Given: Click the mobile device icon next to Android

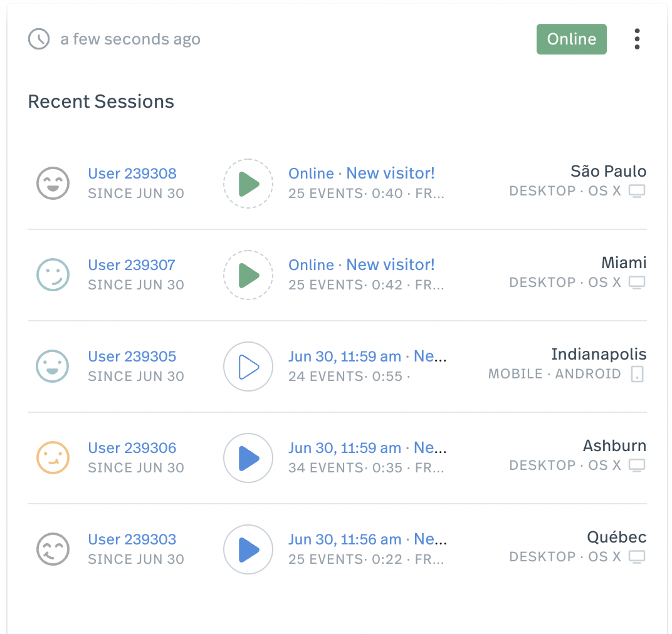Looking at the screenshot, I should tap(638, 374).
